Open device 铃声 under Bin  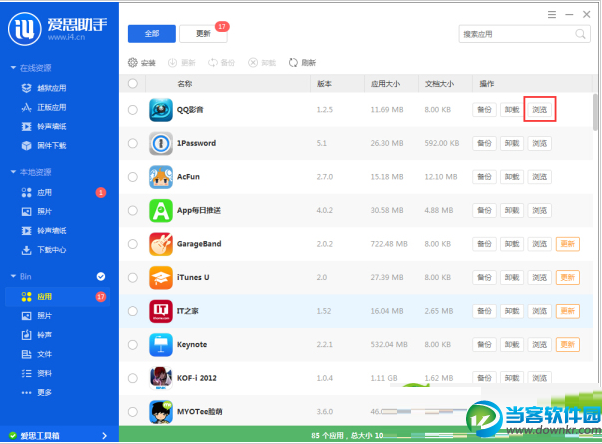click(x=36, y=335)
